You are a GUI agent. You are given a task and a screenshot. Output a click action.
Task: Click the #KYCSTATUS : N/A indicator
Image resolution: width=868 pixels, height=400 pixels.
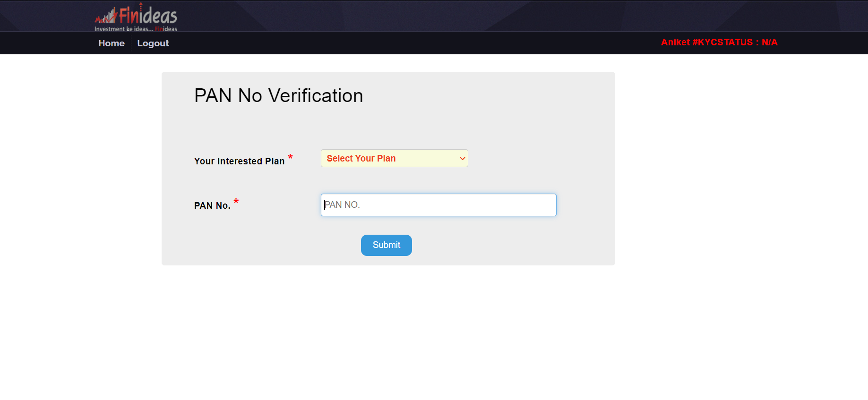[735, 43]
